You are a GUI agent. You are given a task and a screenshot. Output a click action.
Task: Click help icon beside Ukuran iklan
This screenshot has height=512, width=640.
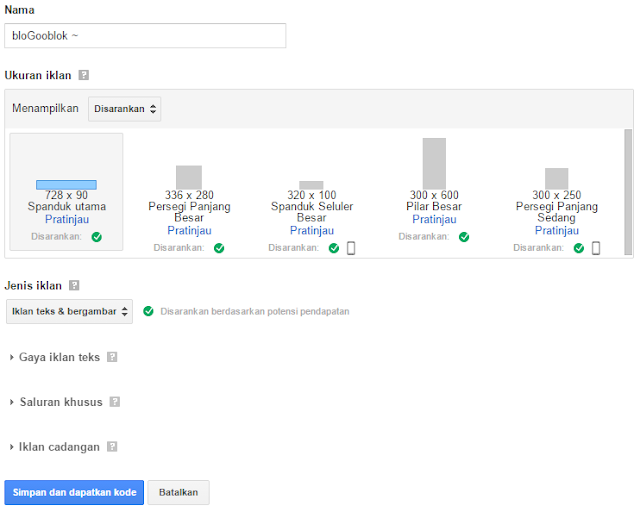pyautogui.click(x=84, y=75)
